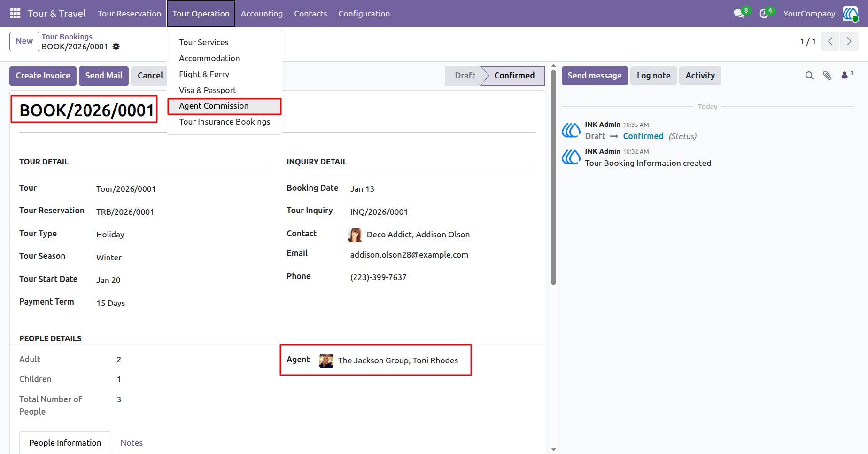Open the Accounting dropdown menu

(262, 14)
